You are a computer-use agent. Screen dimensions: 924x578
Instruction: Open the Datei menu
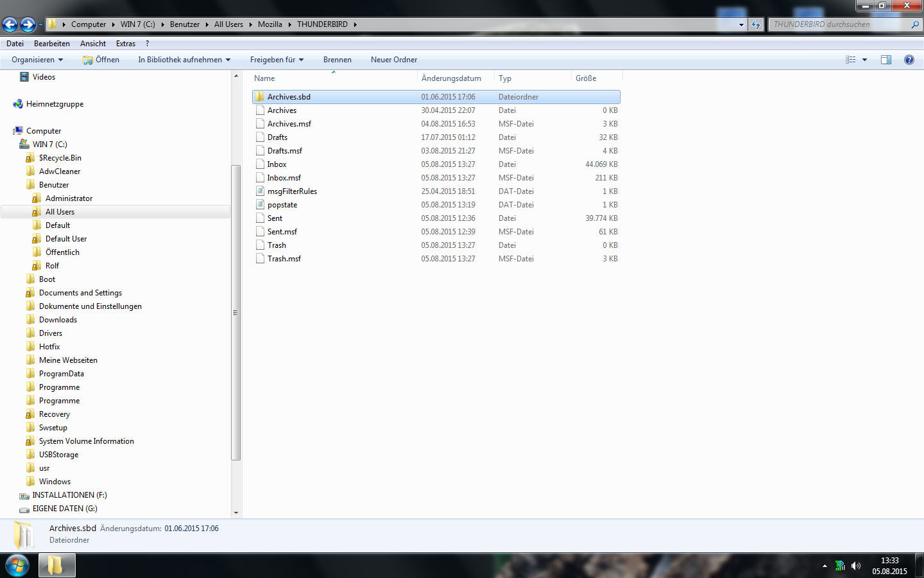[15, 44]
